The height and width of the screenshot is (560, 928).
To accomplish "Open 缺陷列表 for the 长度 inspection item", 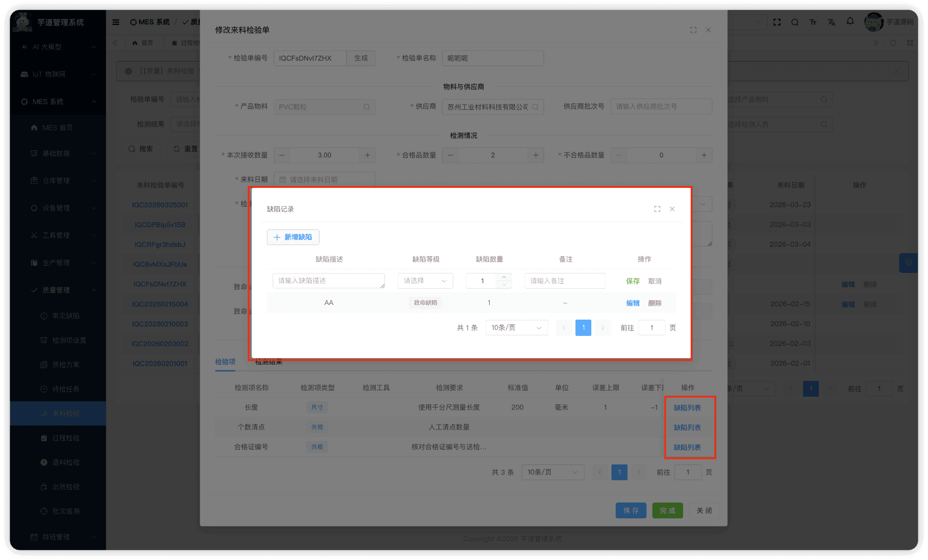I will (689, 407).
